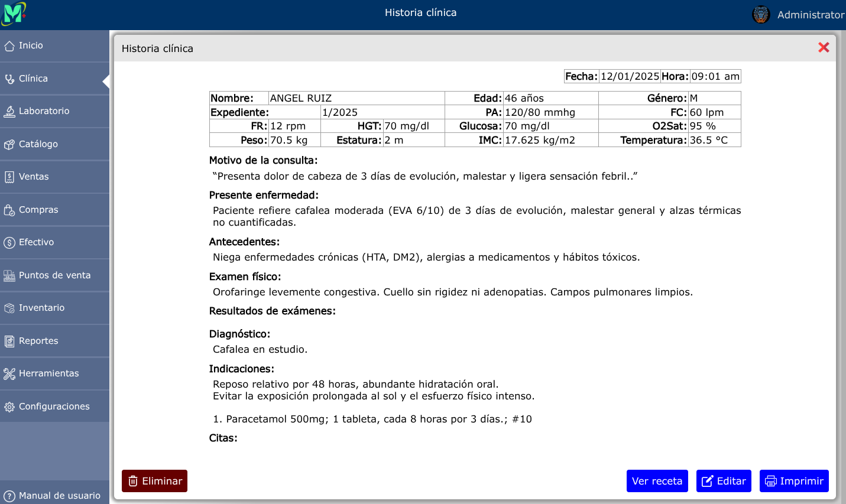Click the Compras shopping bag icon
This screenshot has height=504, width=846.
click(9, 210)
